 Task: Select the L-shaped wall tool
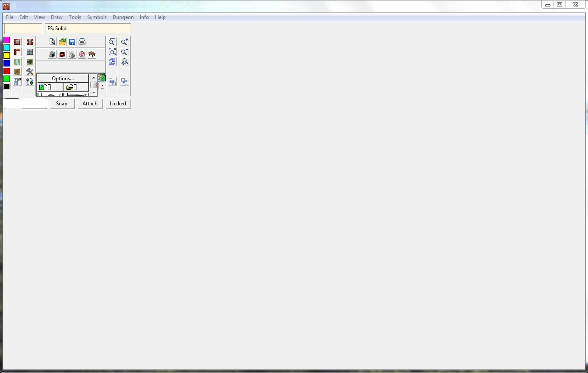(x=17, y=52)
